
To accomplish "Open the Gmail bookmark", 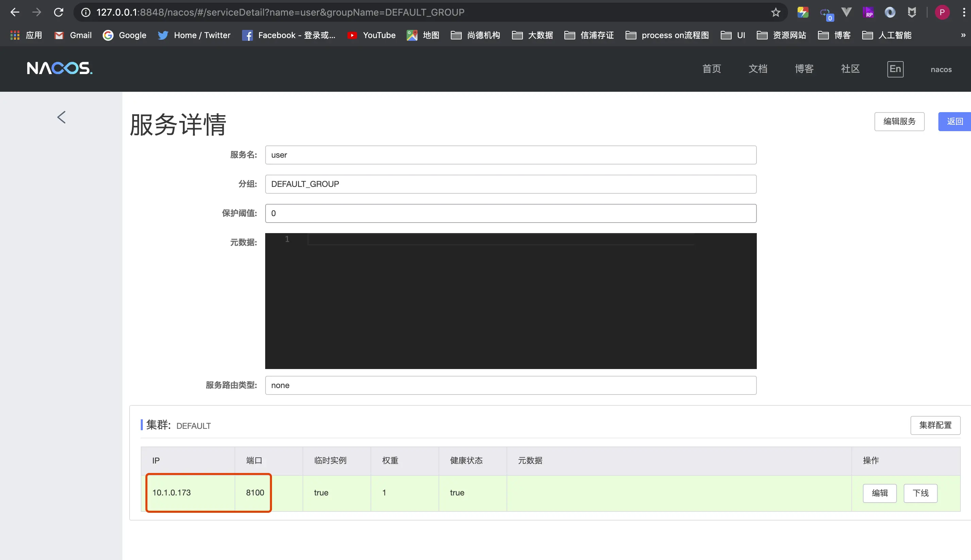I will click(73, 35).
